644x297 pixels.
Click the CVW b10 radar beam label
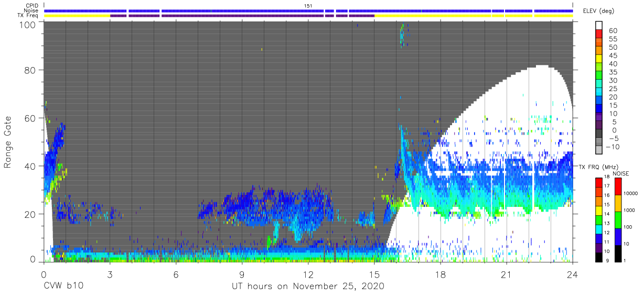(63, 287)
